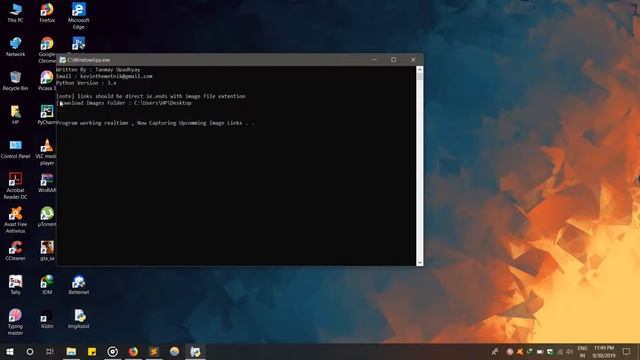The height and width of the screenshot is (360, 640).
Task: Open the People tray icon
Action: point(495,351)
